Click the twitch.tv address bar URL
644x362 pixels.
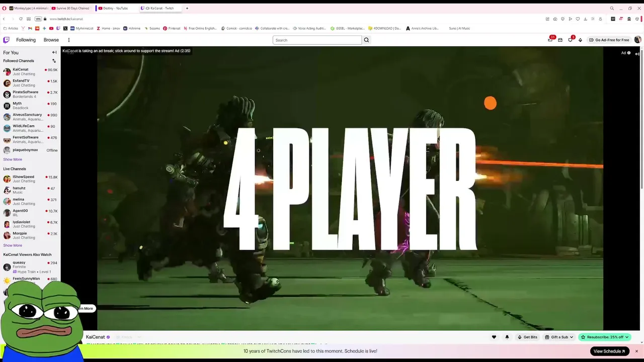66,19
